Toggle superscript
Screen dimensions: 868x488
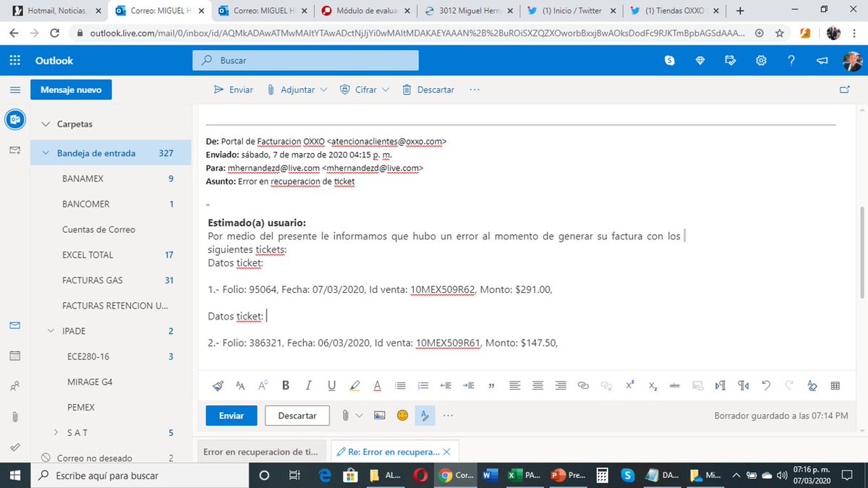coord(629,385)
